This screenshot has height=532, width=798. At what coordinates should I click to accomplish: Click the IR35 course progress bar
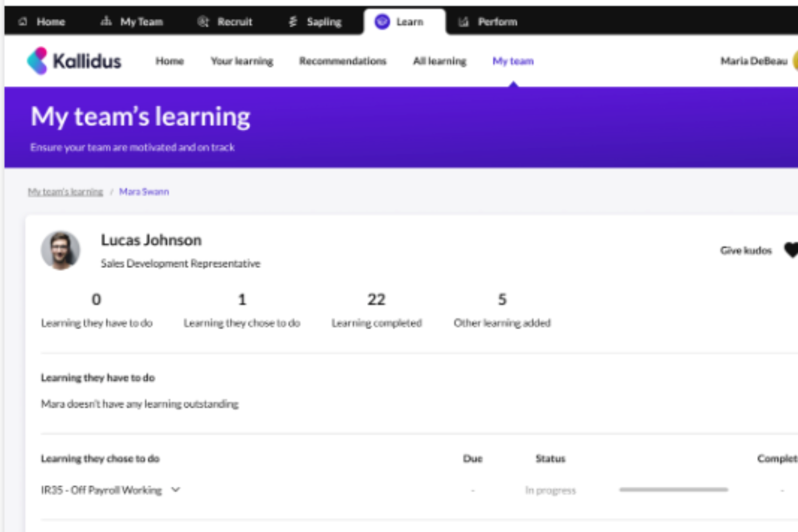(x=673, y=489)
